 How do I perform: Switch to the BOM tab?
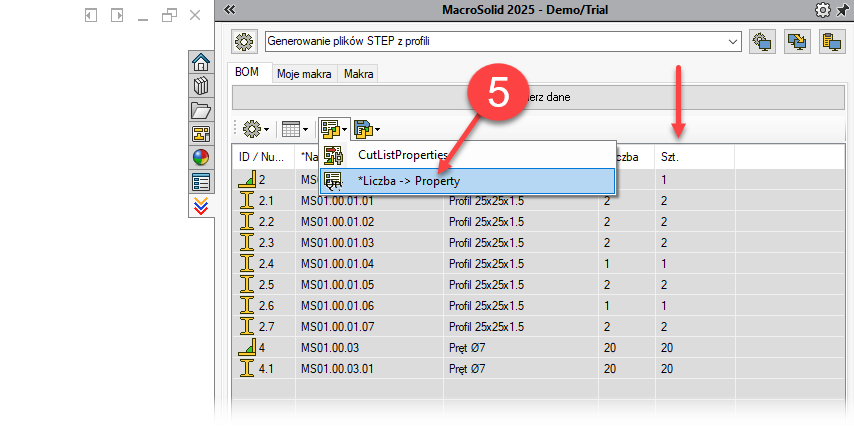coord(246,72)
